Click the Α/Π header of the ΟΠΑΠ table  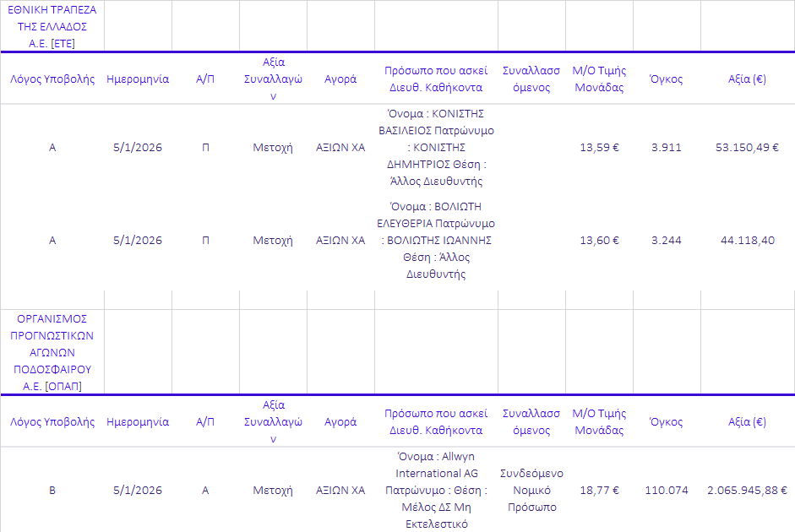pos(205,422)
